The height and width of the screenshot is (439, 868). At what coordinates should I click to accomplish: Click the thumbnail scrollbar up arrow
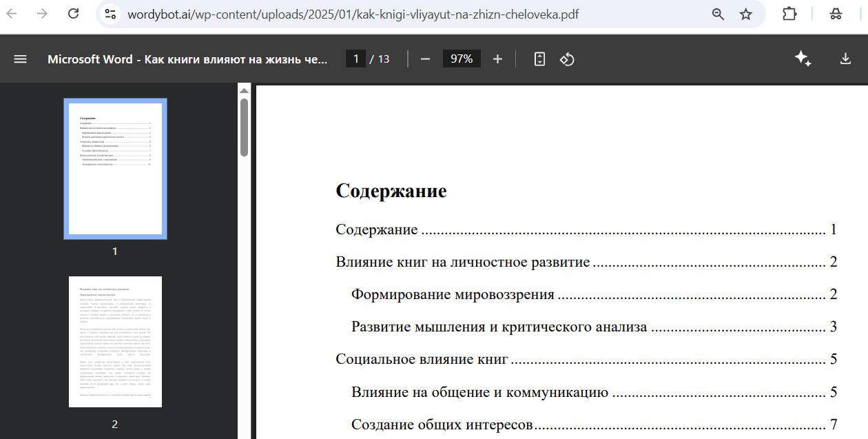click(244, 90)
